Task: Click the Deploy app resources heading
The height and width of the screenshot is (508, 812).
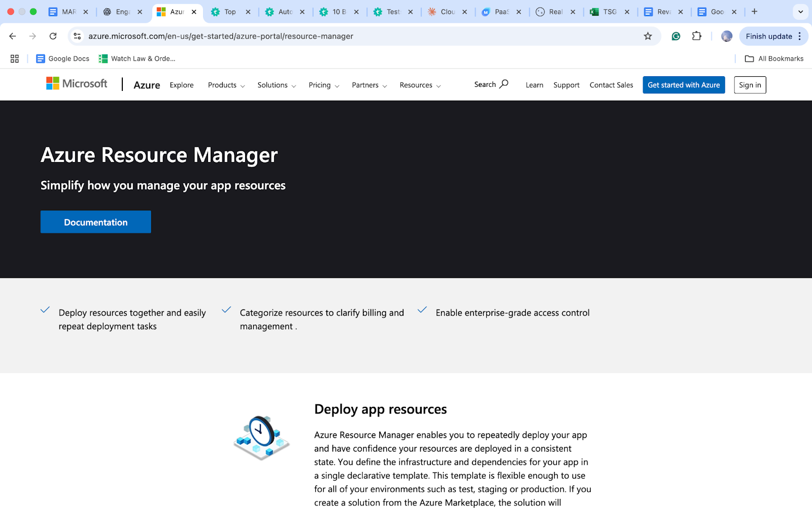Action: [x=381, y=409]
